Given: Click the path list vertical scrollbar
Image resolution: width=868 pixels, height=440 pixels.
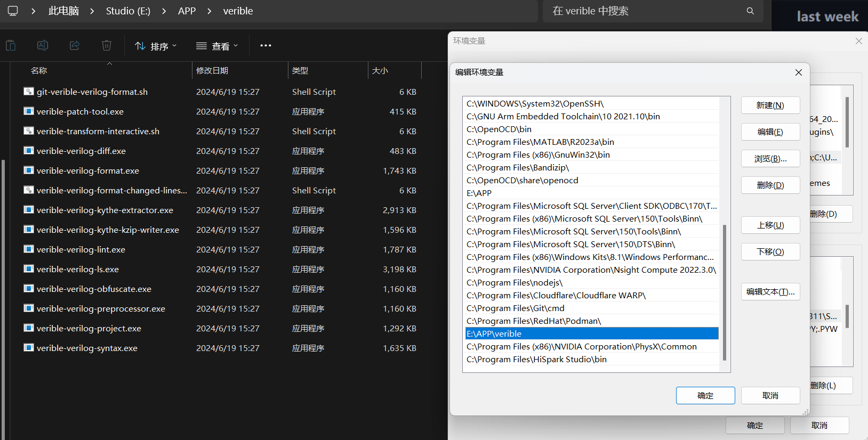Looking at the screenshot, I should pyautogui.click(x=725, y=293).
